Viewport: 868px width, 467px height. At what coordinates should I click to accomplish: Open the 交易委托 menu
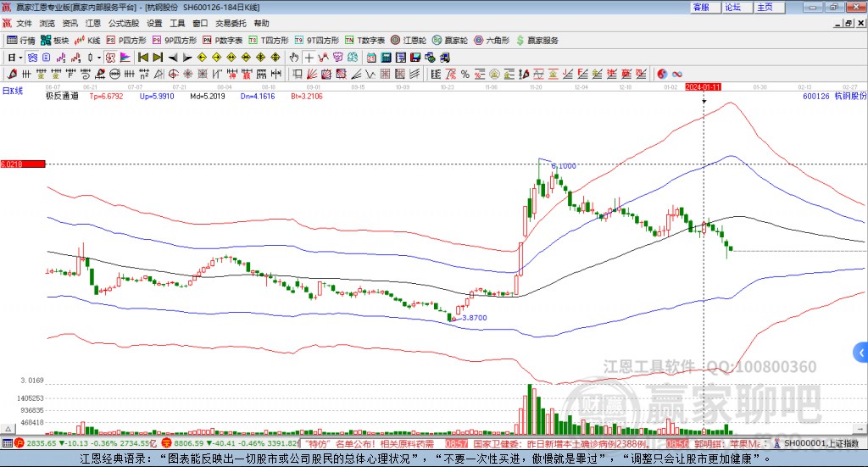[x=231, y=23]
